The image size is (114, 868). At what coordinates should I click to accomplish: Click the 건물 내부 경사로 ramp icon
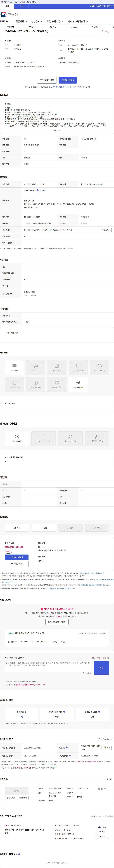click(97, 438)
